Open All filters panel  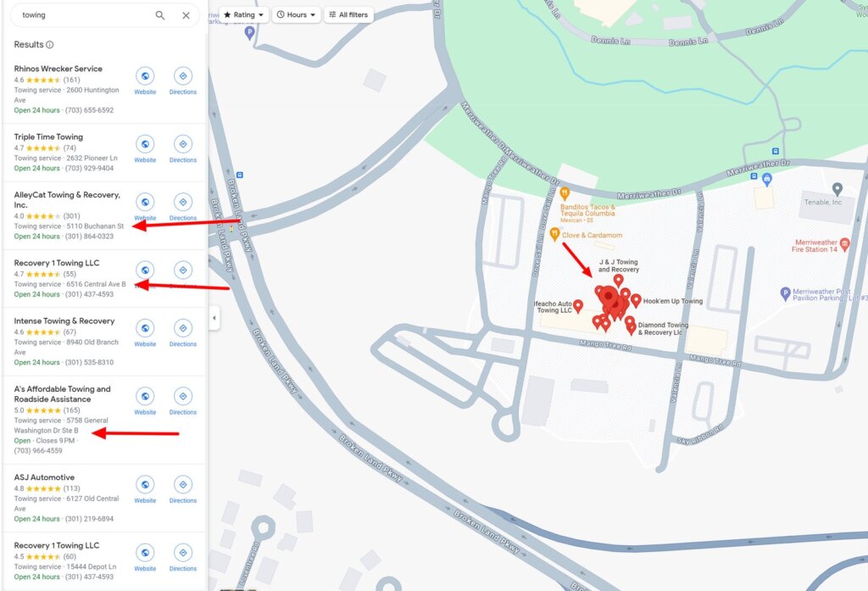pyautogui.click(x=348, y=14)
